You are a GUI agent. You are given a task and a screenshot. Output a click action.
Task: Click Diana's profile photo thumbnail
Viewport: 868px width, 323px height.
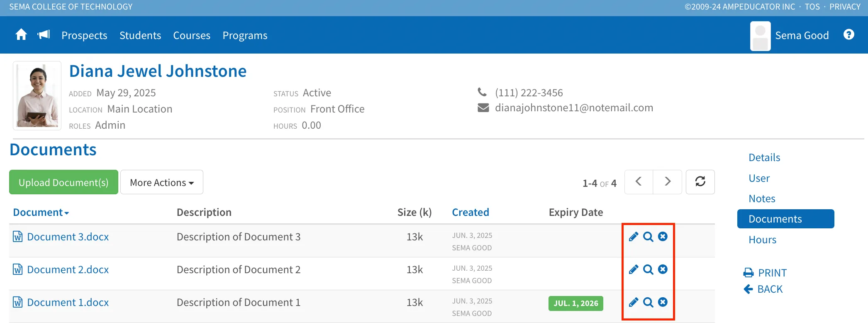(37, 96)
